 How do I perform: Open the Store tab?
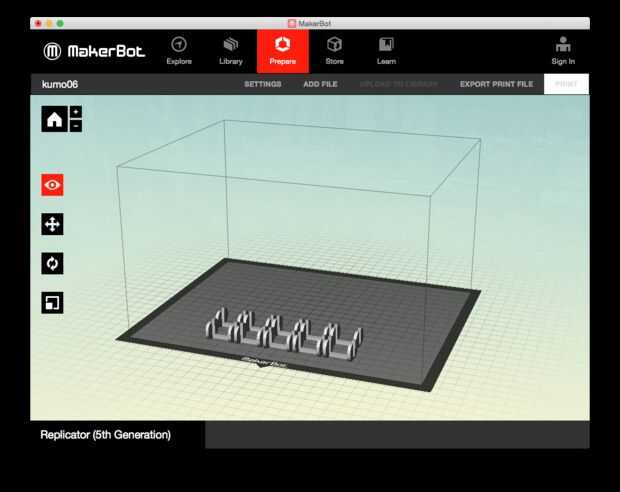pos(335,51)
